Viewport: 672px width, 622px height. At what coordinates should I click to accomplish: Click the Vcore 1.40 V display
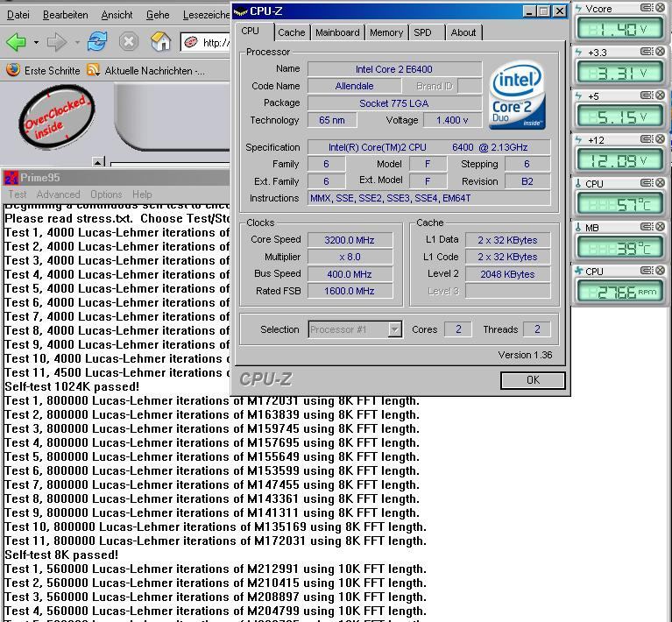pyautogui.click(x=620, y=29)
